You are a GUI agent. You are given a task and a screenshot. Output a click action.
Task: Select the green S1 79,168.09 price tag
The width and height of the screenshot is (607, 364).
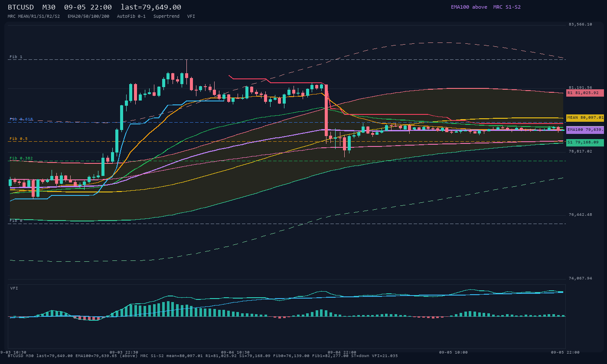pyautogui.click(x=585, y=143)
